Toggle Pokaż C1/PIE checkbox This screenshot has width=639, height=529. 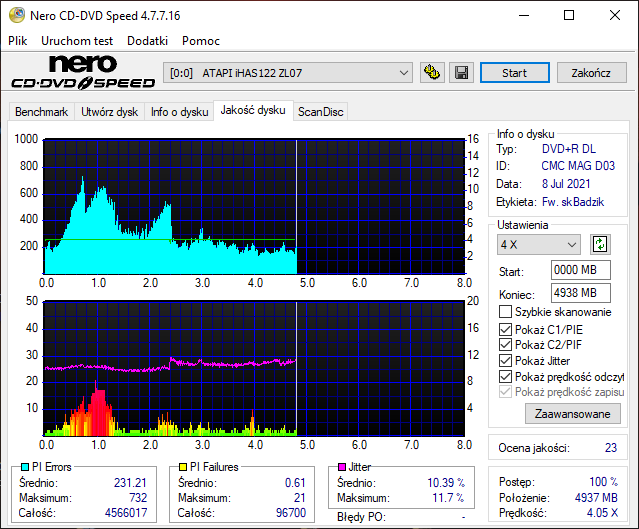tap(505, 329)
